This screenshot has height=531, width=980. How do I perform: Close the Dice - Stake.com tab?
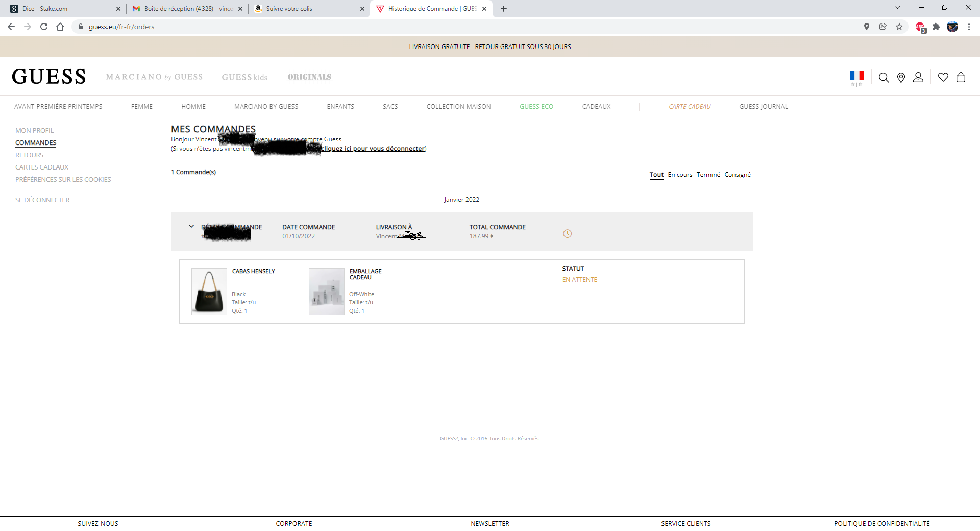click(118, 9)
